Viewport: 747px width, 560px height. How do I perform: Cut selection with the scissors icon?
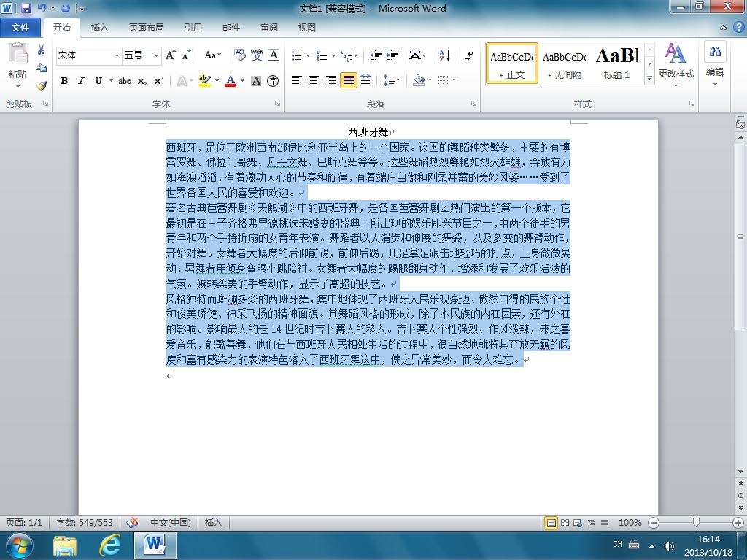click(41, 50)
